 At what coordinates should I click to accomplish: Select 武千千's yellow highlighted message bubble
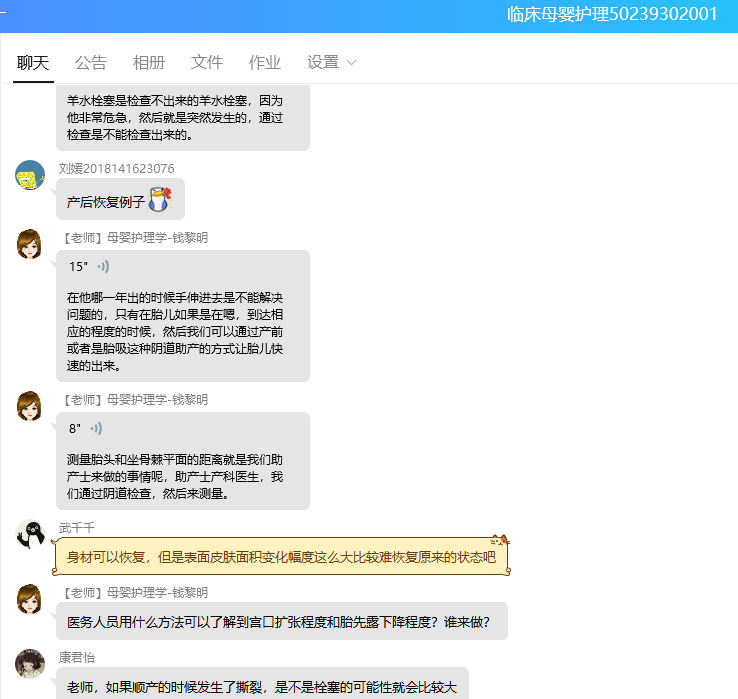pyautogui.click(x=281, y=557)
